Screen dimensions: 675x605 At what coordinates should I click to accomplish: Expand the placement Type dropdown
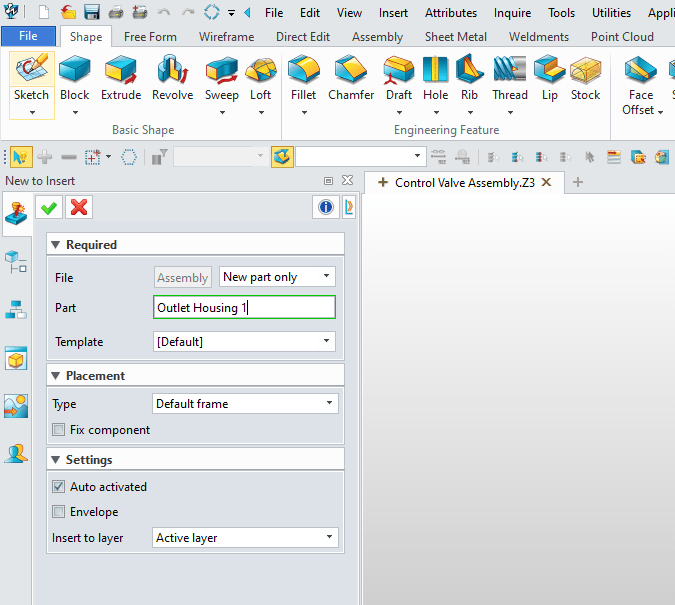tap(245, 404)
